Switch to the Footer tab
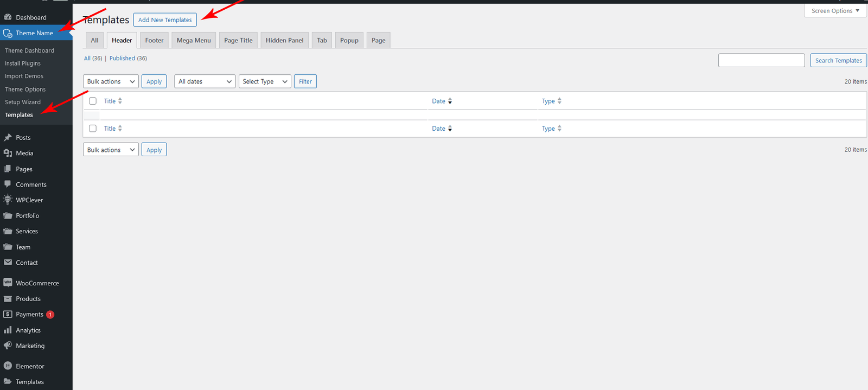The height and width of the screenshot is (390, 868). (154, 40)
